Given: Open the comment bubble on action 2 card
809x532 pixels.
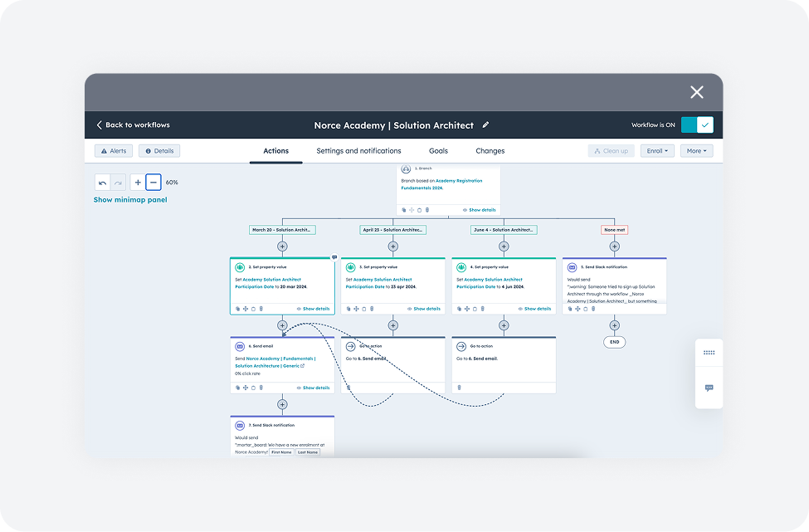Looking at the screenshot, I should pyautogui.click(x=334, y=257).
